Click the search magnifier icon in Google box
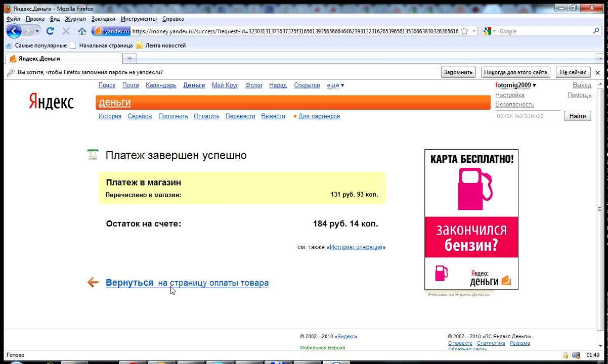 click(x=596, y=31)
